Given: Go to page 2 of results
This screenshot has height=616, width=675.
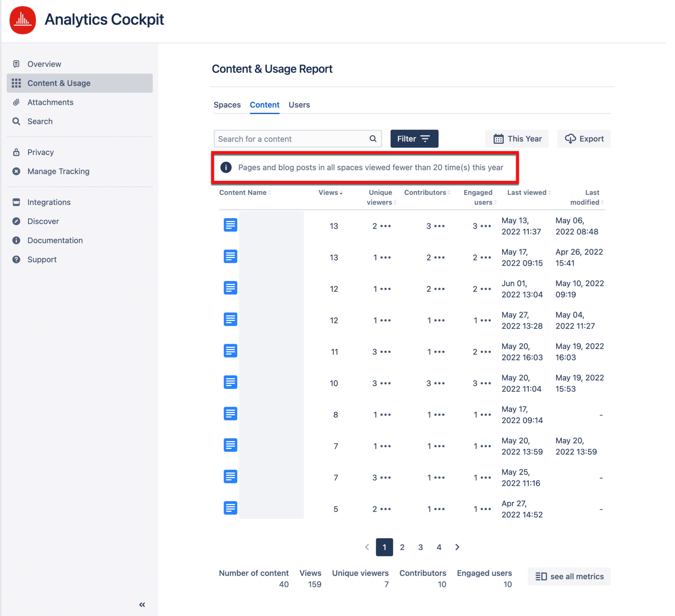Looking at the screenshot, I should pos(402,547).
